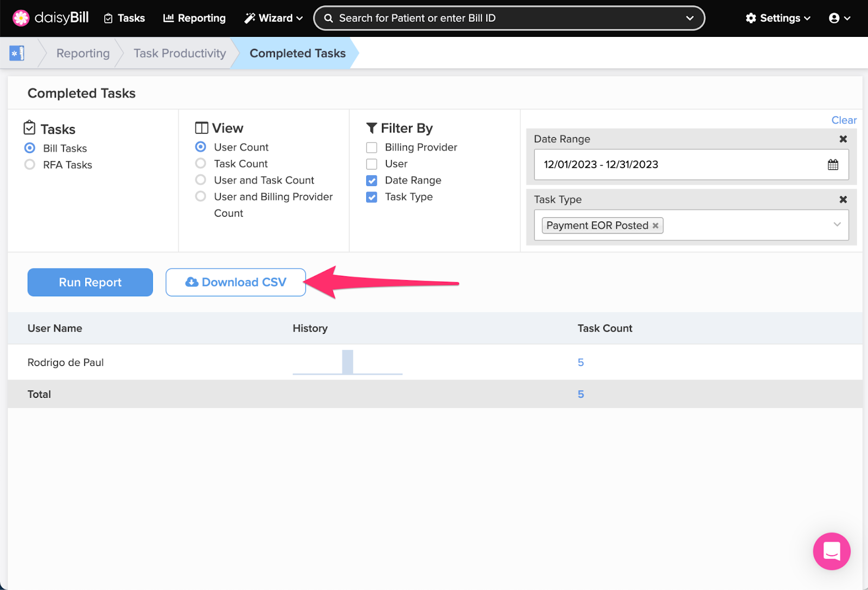Enable the Billing Provider filter checkbox
868x590 pixels.
372,148
